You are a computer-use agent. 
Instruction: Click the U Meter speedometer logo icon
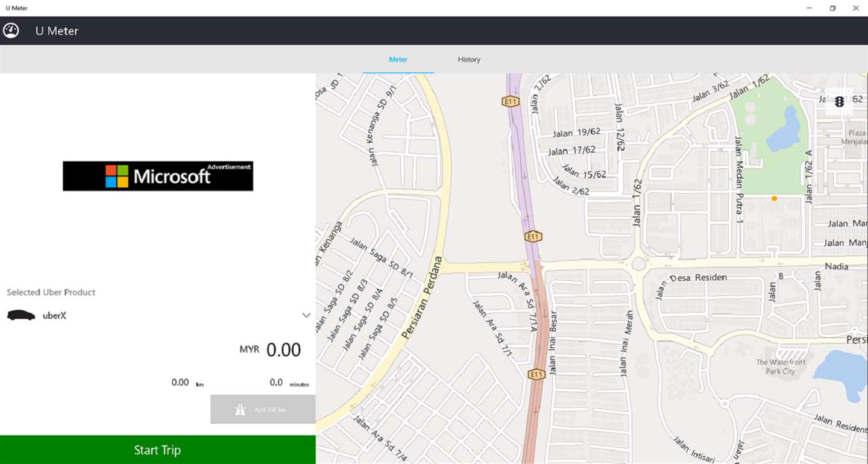tap(11, 31)
